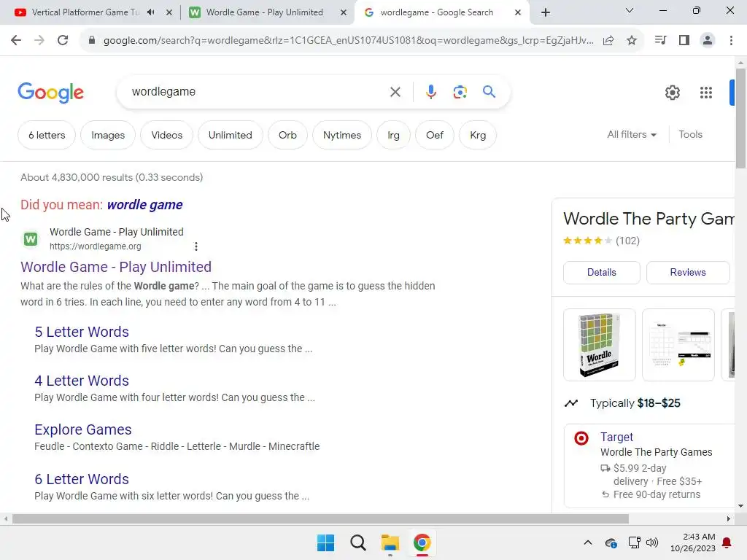The height and width of the screenshot is (560, 747).
Task: Show hidden system tray icons
Action: pyautogui.click(x=588, y=542)
